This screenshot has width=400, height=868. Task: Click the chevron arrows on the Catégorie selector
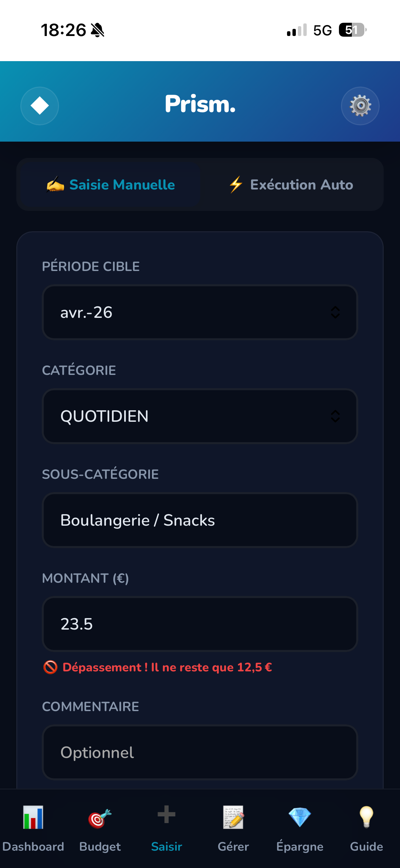tap(335, 416)
